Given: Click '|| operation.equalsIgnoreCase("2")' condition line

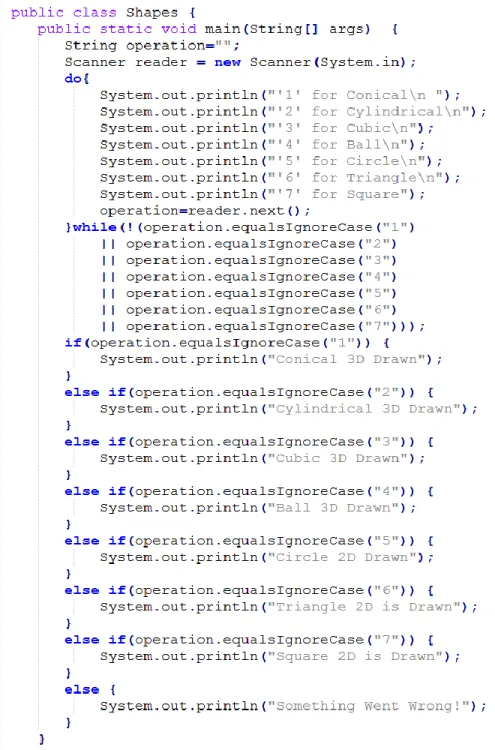Looking at the screenshot, I should (x=249, y=244).
